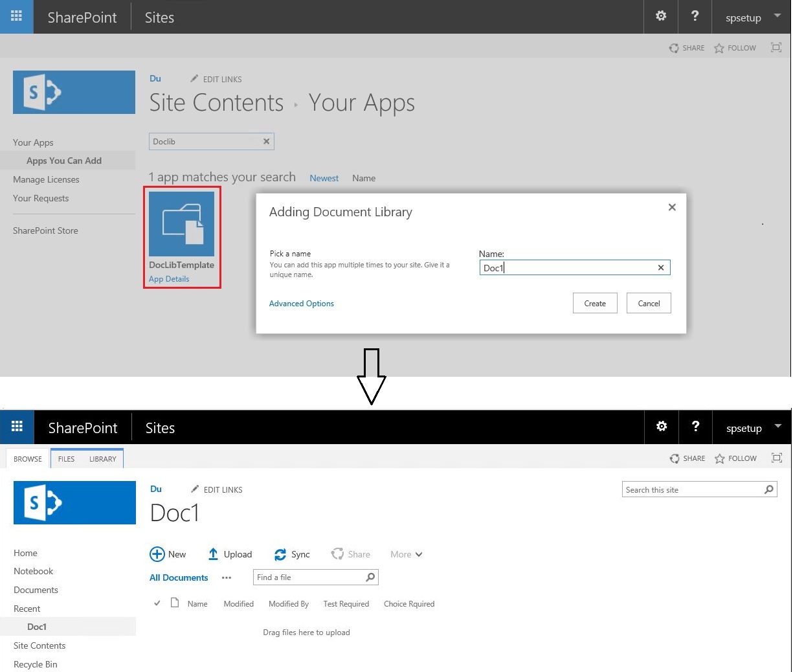Open views ellipsis menu
The height and width of the screenshot is (672, 793).
(227, 577)
